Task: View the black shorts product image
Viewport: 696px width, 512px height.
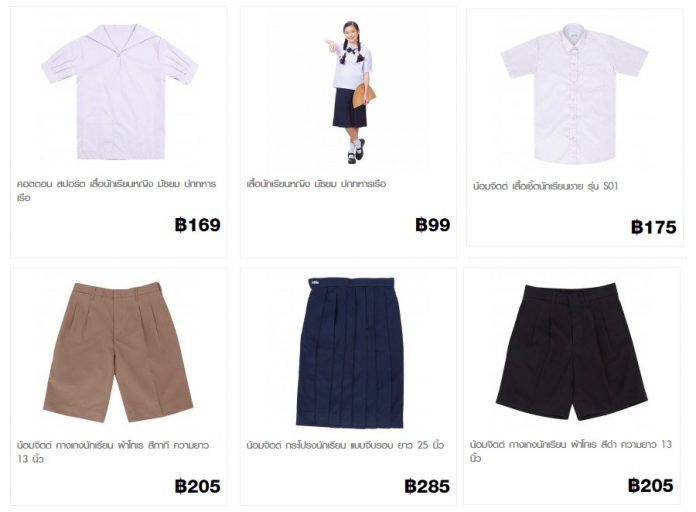Action: point(572,351)
